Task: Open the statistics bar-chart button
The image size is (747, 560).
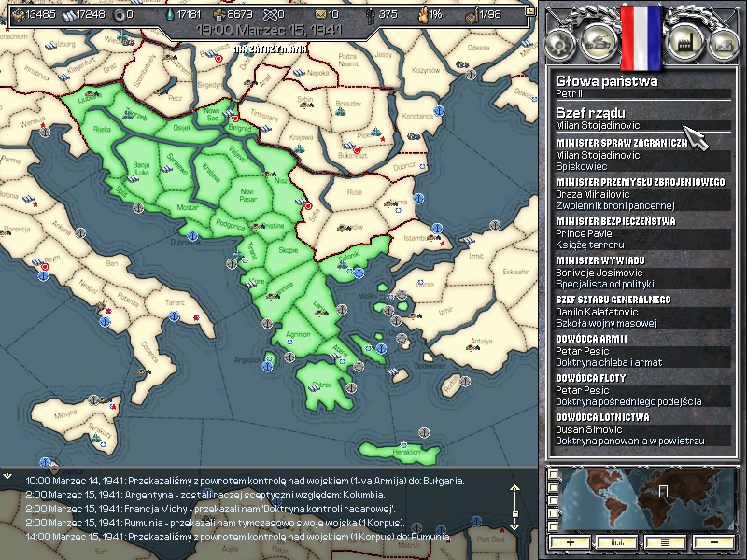Action: [617, 542]
